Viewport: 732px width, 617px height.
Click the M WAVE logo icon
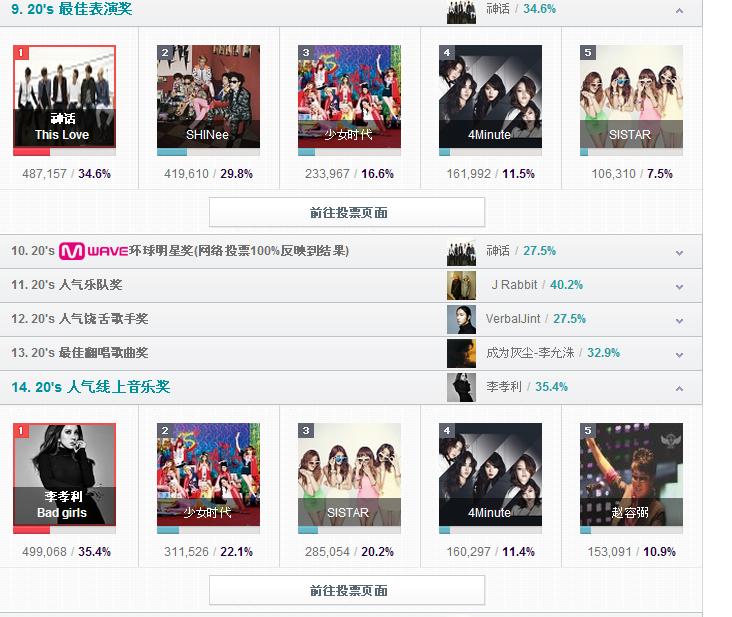click(x=93, y=251)
